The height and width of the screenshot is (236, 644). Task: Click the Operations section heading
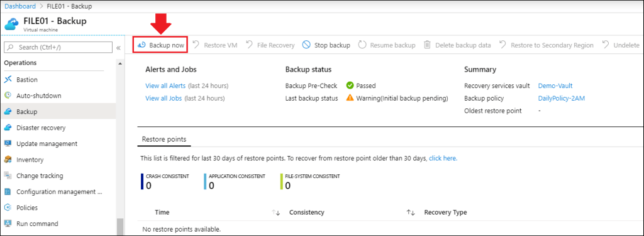click(21, 63)
